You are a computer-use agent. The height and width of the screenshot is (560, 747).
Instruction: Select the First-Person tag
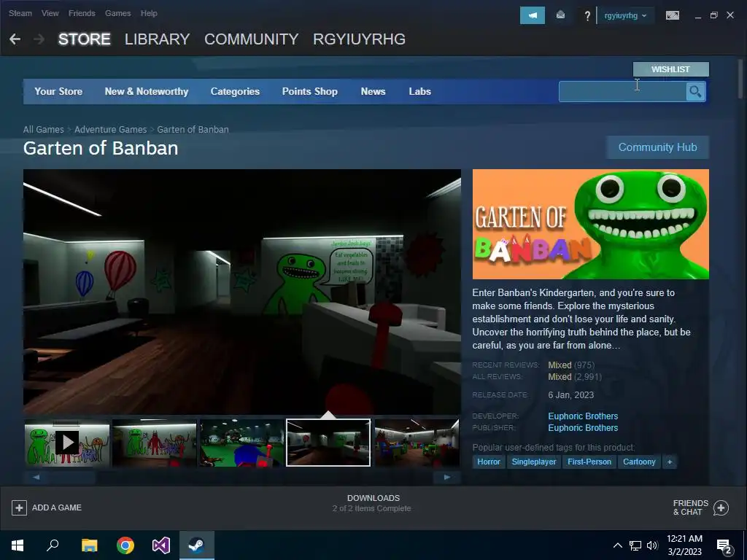pyautogui.click(x=589, y=462)
